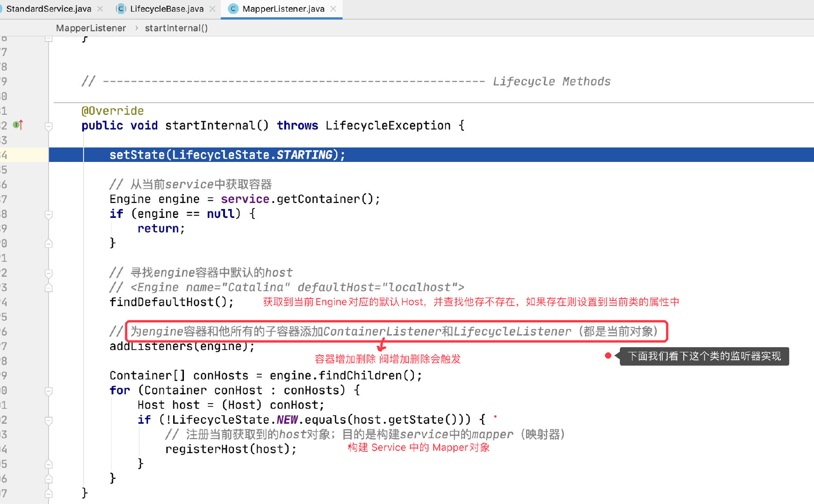Switch to the StandardService.java tab
Screen dimensions: 814x504
(x=49, y=9)
